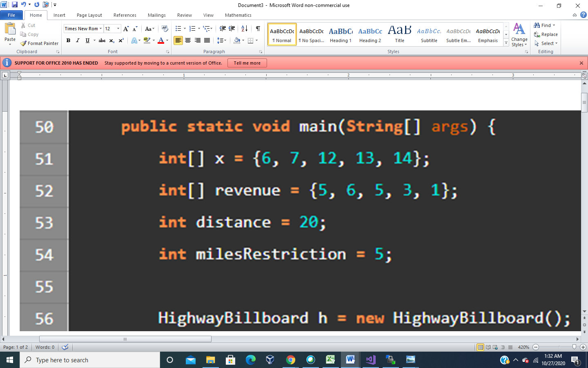Screen dimensions: 588x368
Task: Click the Save icon in quick access toolbar
Action: click(x=15, y=5)
